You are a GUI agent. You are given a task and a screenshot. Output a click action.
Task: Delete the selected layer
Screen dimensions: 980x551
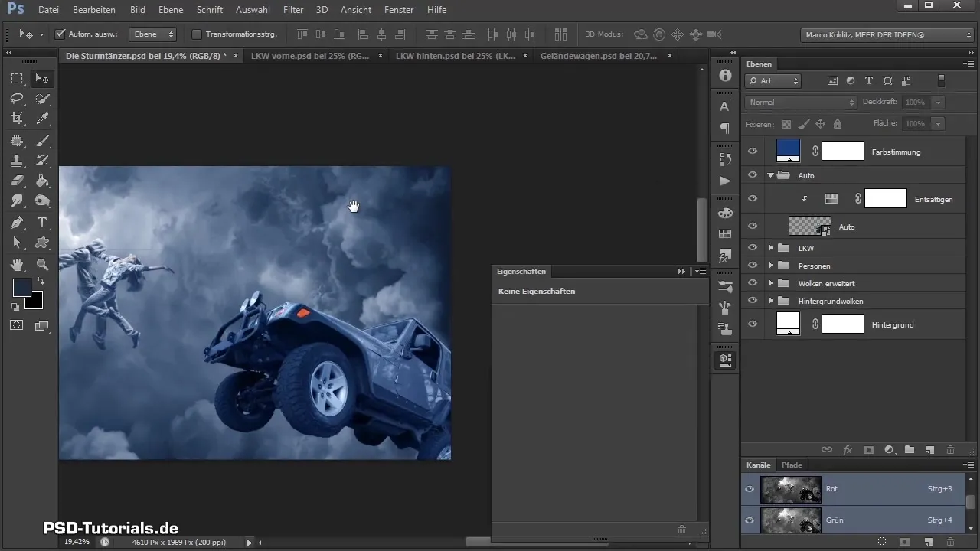pyautogui.click(x=950, y=450)
